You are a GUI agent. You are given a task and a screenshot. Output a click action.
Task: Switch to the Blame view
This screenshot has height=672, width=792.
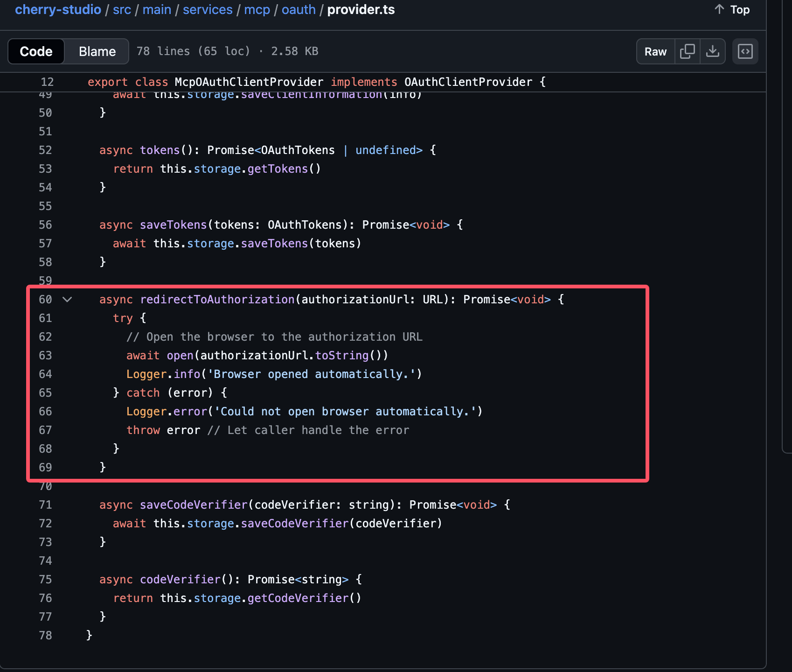pyautogui.click(x=97, y=51)
